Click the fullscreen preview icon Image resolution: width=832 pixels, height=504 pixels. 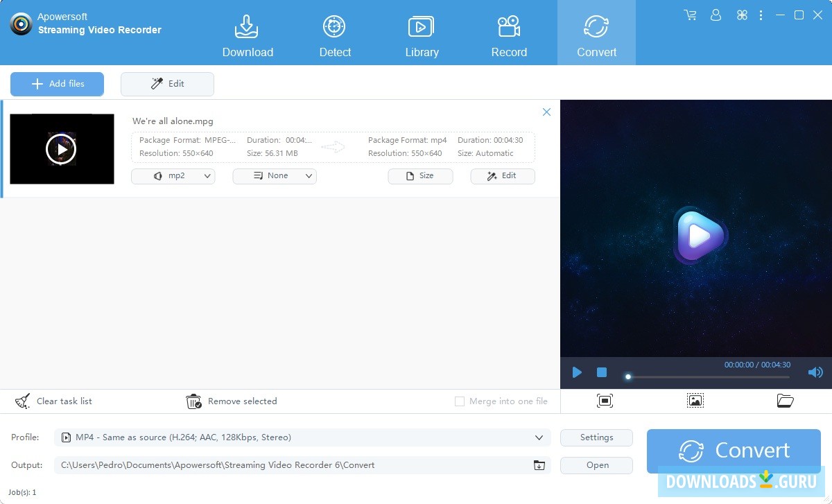click(x=605, y=401)
